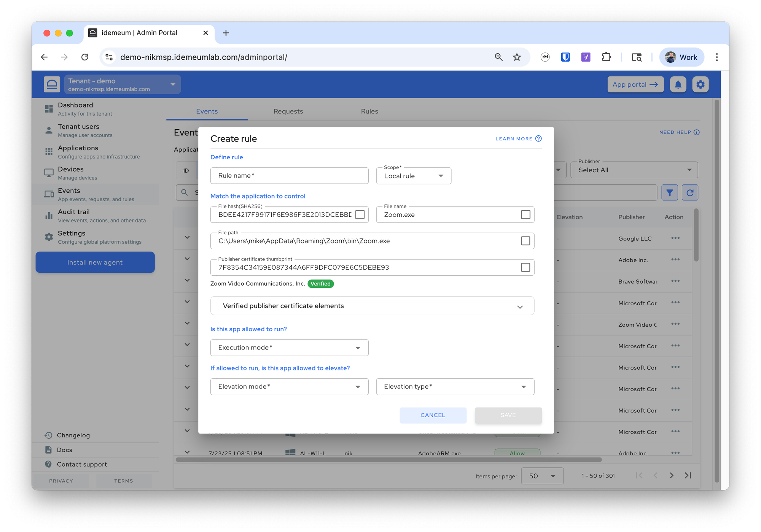Cancel the Create rule dialog

(x=433, y=415)
